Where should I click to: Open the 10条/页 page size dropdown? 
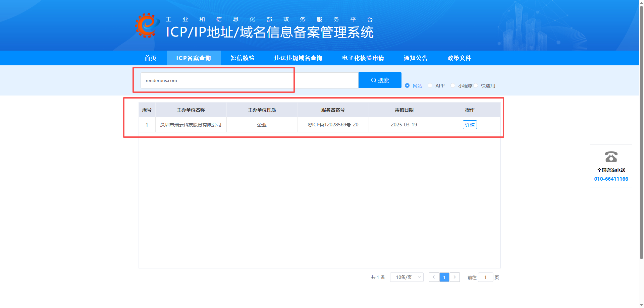(x=407, y=277)
